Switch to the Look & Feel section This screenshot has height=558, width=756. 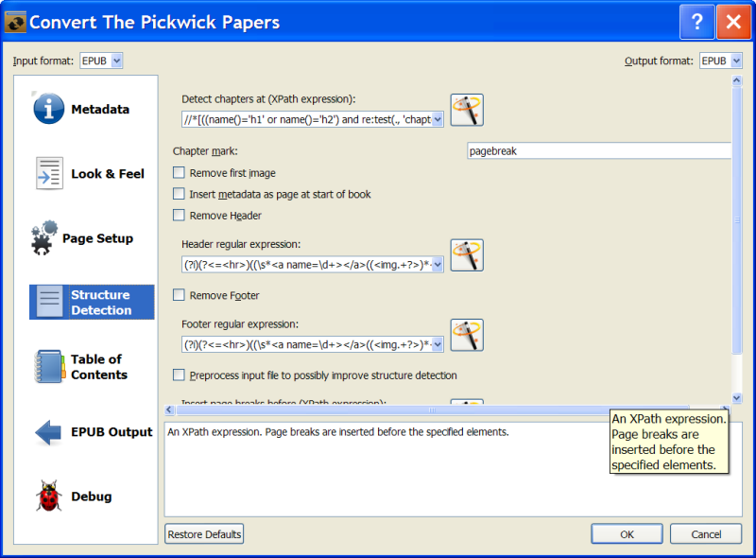(92, 174)
